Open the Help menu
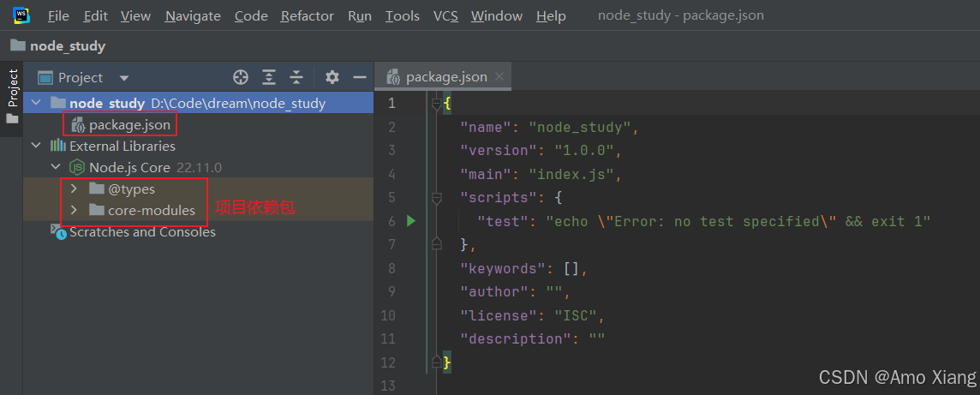980x395 pixels. [x=552, y=16]
